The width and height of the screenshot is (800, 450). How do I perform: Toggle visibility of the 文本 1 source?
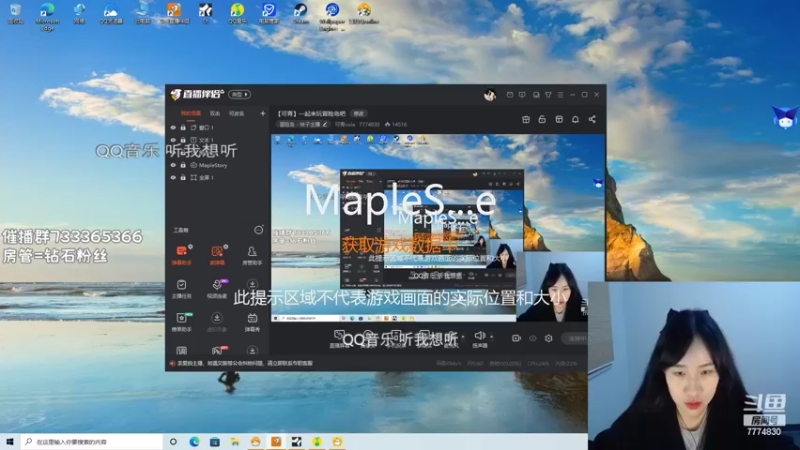(173, 140)
